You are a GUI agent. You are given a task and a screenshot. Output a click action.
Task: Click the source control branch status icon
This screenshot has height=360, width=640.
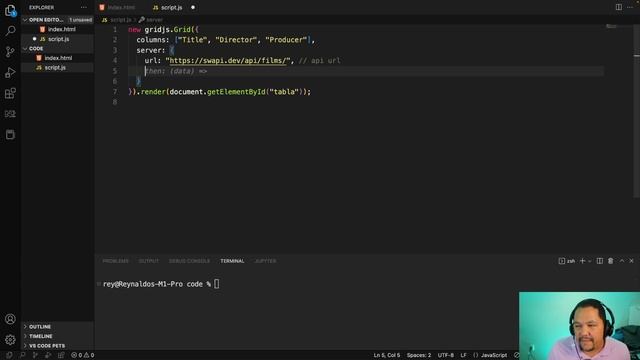[36, 355]
